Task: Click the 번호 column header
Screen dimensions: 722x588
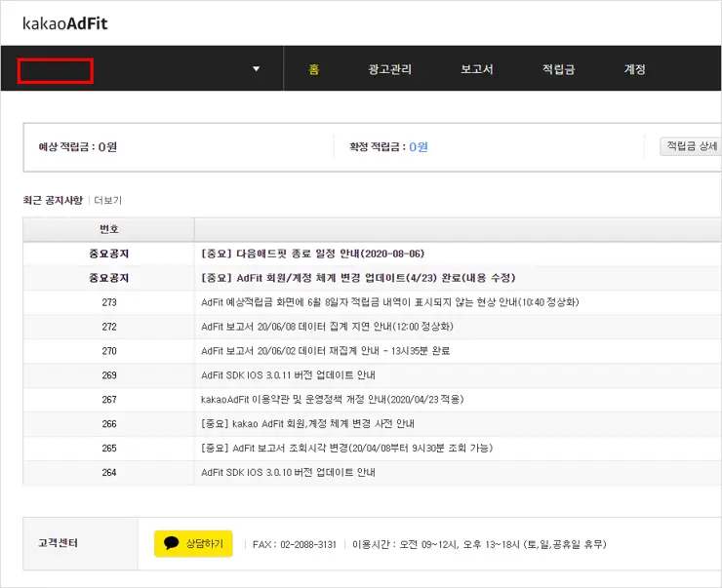Action: coord(108,229)
